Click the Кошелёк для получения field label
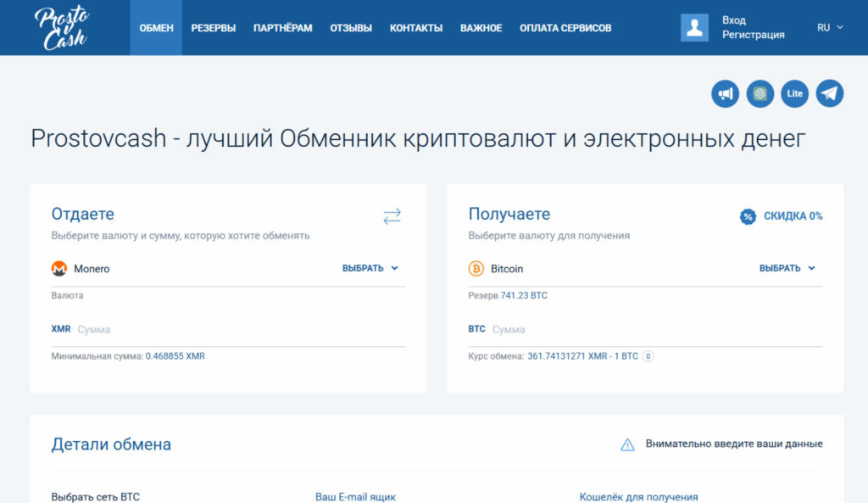 tap(639, 497)
